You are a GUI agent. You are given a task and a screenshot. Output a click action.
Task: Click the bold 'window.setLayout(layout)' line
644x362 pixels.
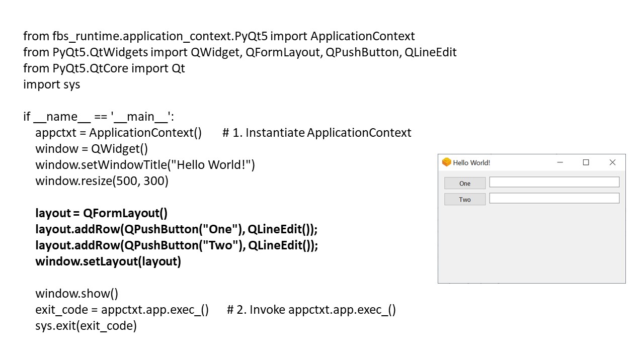point(108,261)
